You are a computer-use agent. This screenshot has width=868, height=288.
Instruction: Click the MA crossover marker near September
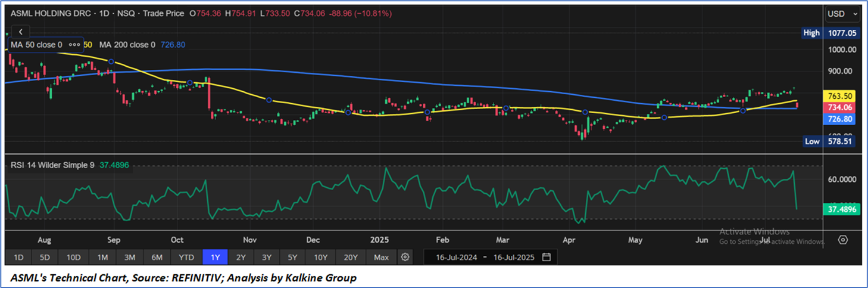point(111,61)
